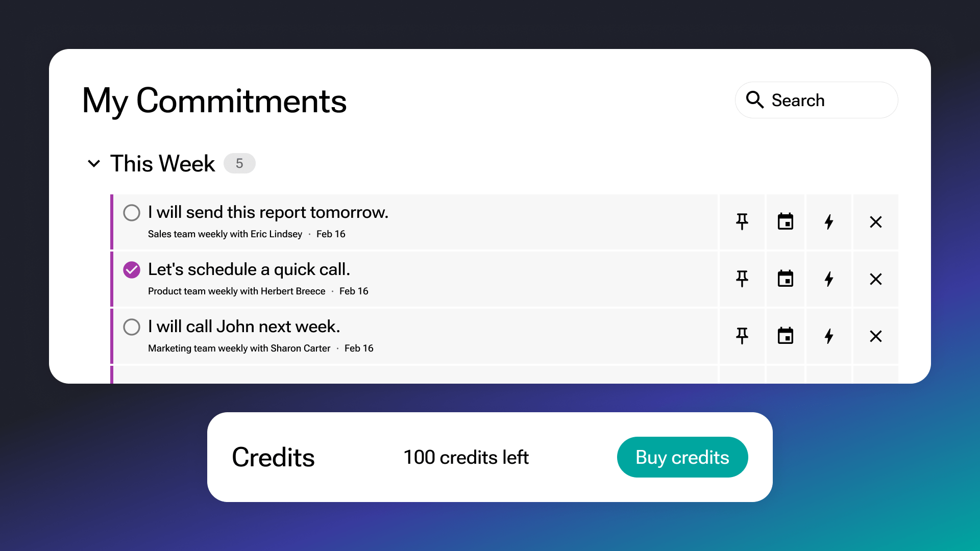Collapse the This Week section
Viewport: 980px width, 551px height.
(95, 163)
